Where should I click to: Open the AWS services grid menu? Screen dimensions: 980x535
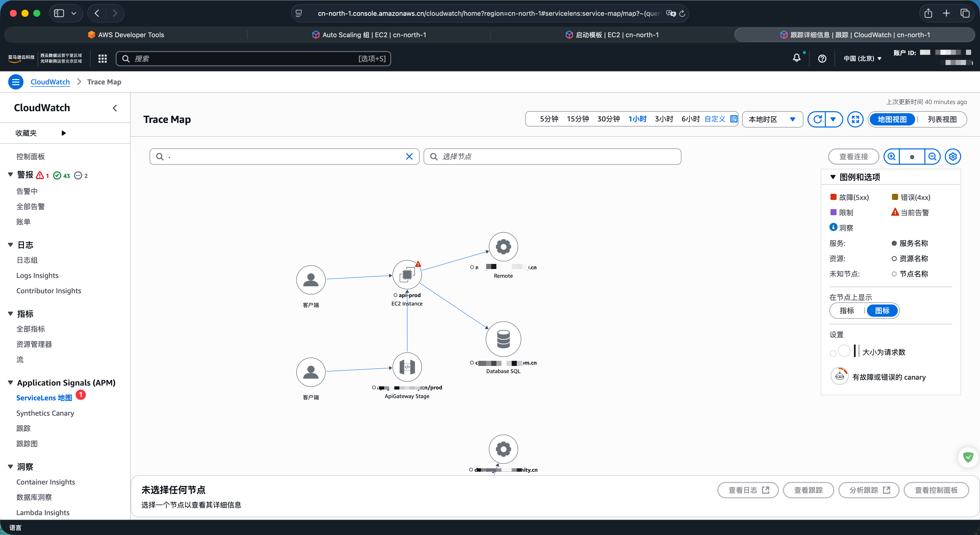click(102, 59)
